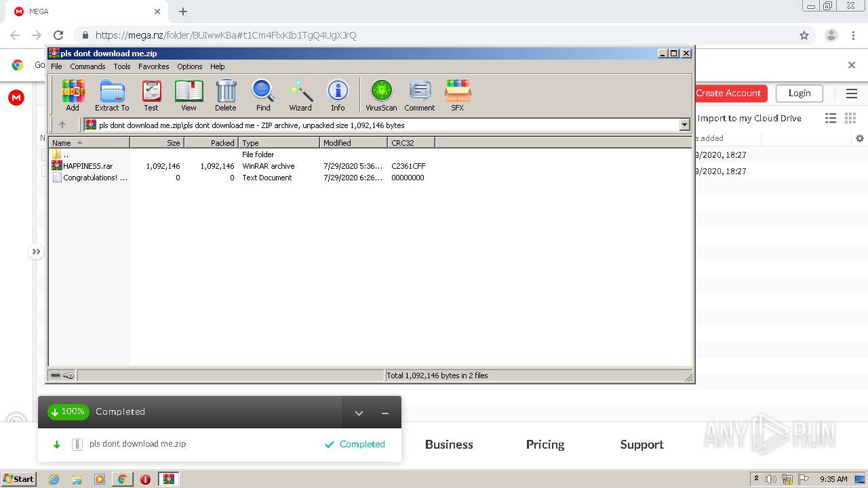Image resolution: width=868 pixels, height=488 pixels.
Task: Open the Options menu
Action: [x=190, y=66]
